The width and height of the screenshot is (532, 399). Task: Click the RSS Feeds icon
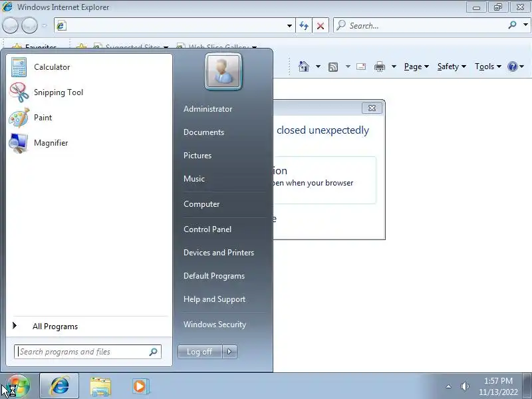click(x=333, y=67)
